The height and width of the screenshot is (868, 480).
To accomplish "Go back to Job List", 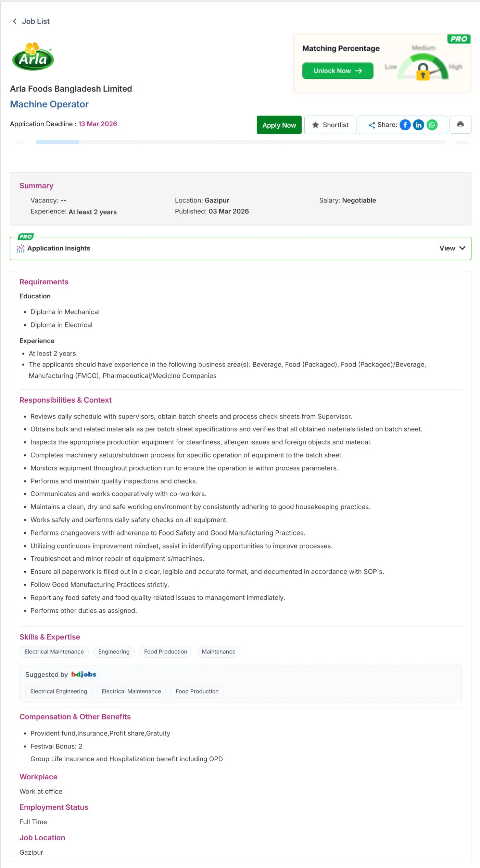I will pos(31,21).
